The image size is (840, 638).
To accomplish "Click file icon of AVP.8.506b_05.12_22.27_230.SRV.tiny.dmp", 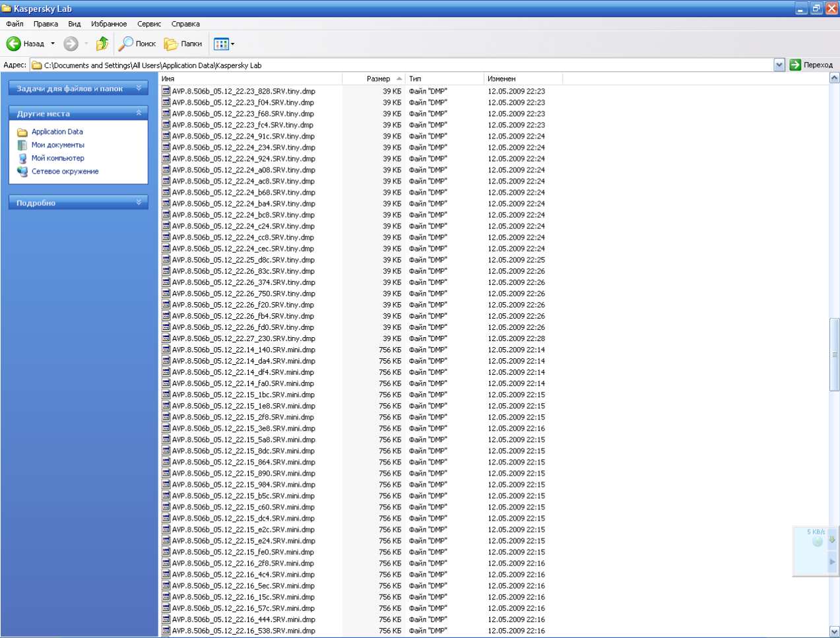I will tap(166, 338).
